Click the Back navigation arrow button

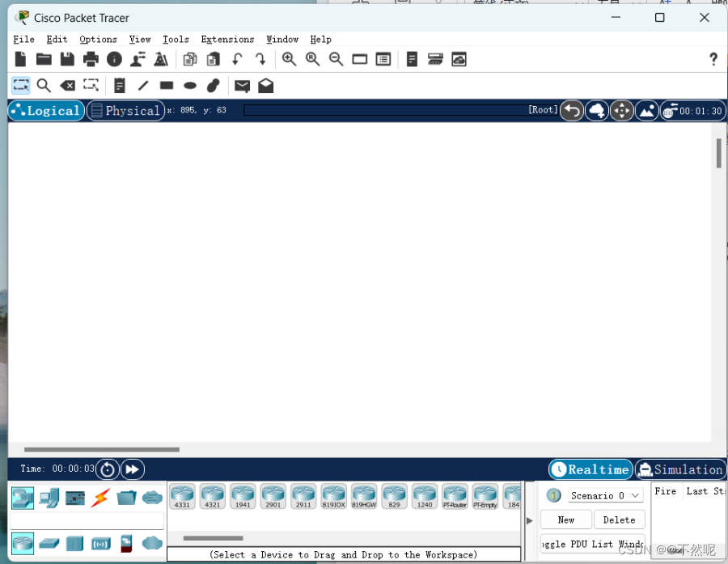[x=572, y=111]
